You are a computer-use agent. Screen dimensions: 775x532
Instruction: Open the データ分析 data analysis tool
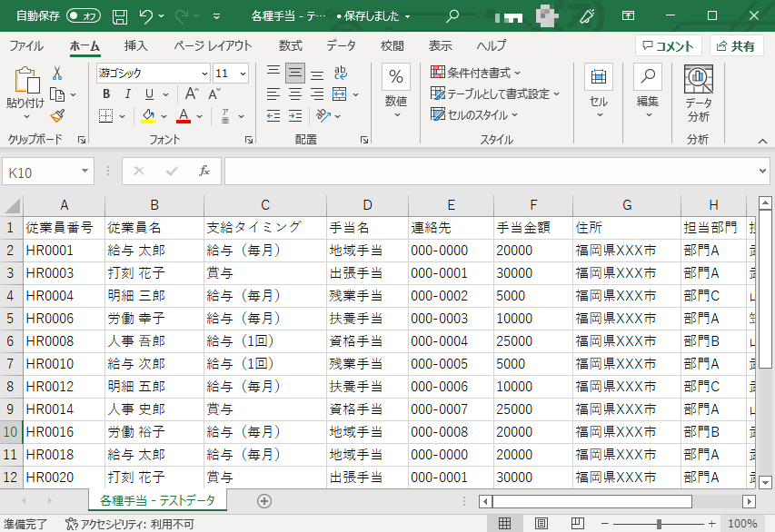pyautogui.click(x=698, y=94)
